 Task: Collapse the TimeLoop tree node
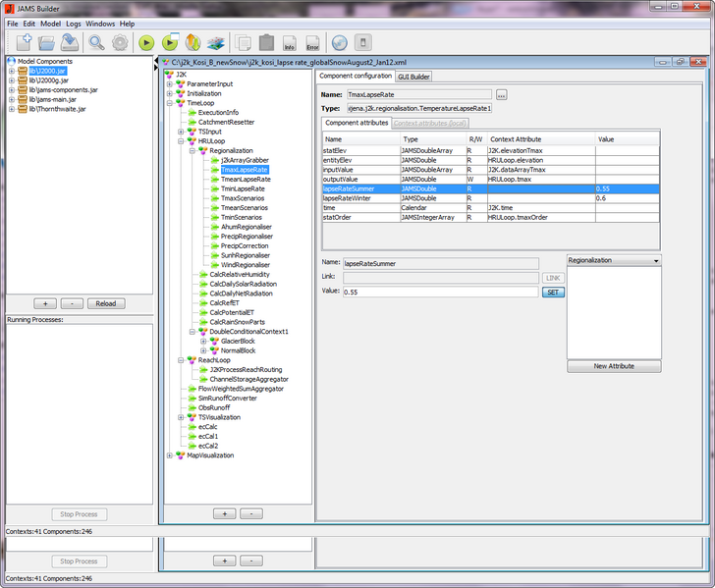pyautogui.click(x=169, y=103)
